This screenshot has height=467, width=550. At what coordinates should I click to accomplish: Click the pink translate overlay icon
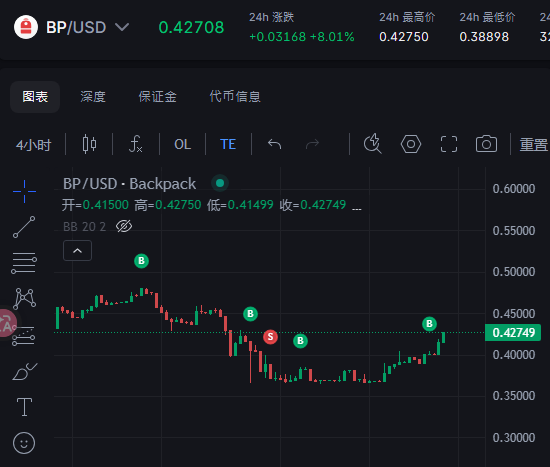(7, 323)
